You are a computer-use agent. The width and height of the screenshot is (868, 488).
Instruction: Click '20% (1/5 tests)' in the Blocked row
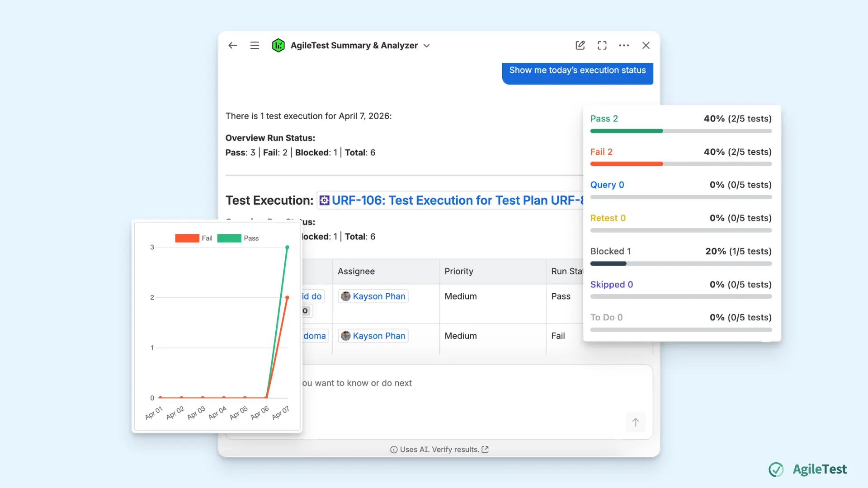click(x=739, y=251)
